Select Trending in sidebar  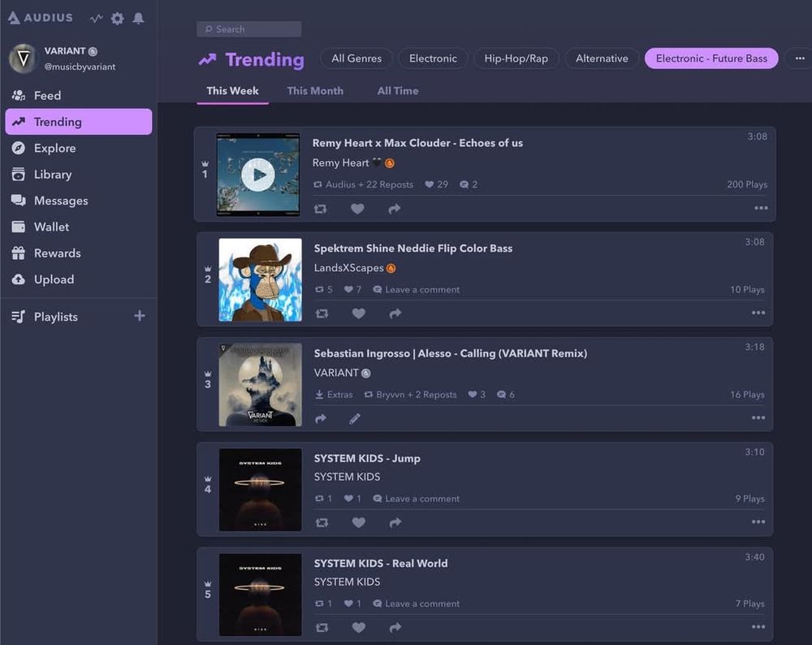click(x=79, y=122)
